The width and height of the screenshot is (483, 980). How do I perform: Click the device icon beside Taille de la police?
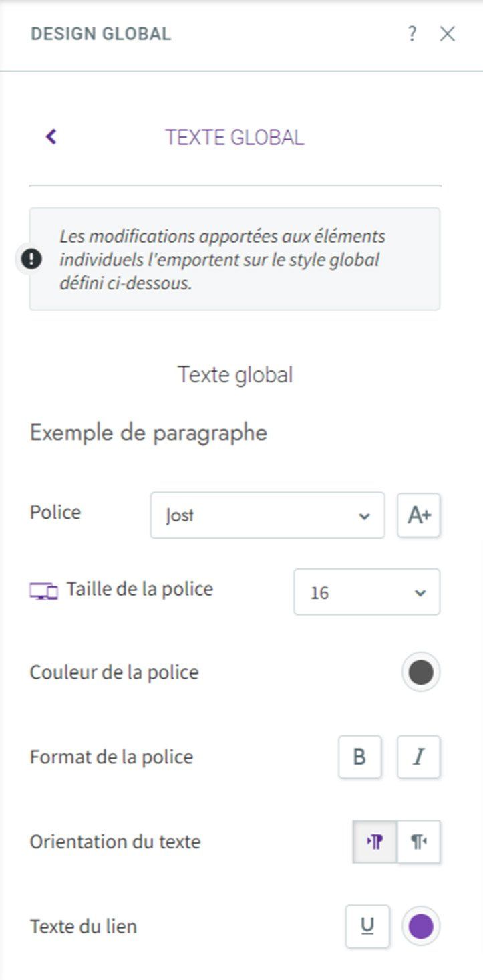(44, 591)
